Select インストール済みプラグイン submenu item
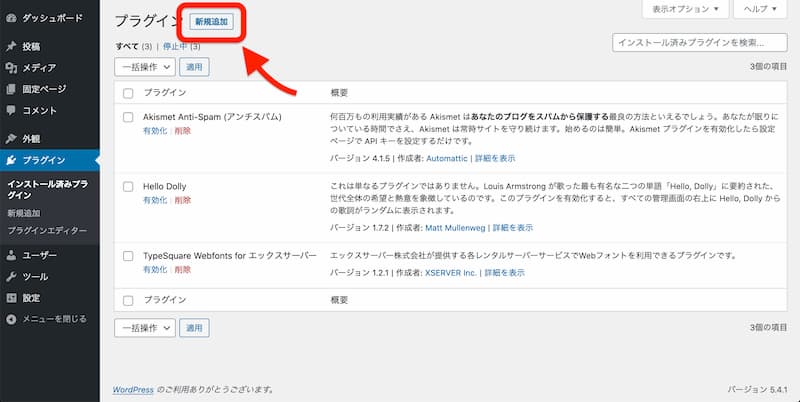This screenshot has width=800, height=402. (x=47, y=189)
